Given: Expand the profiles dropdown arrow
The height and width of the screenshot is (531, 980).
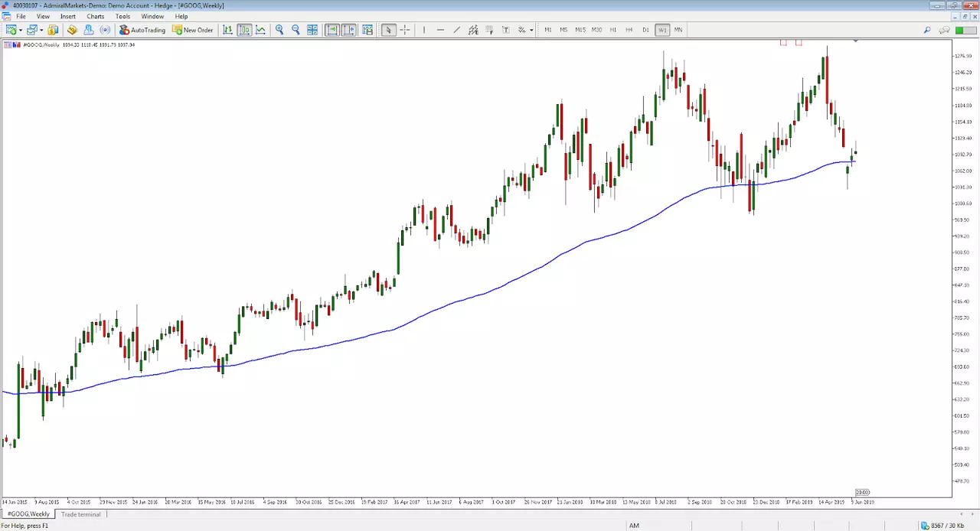Looking at the screenshot, I should tap(41, 30).
